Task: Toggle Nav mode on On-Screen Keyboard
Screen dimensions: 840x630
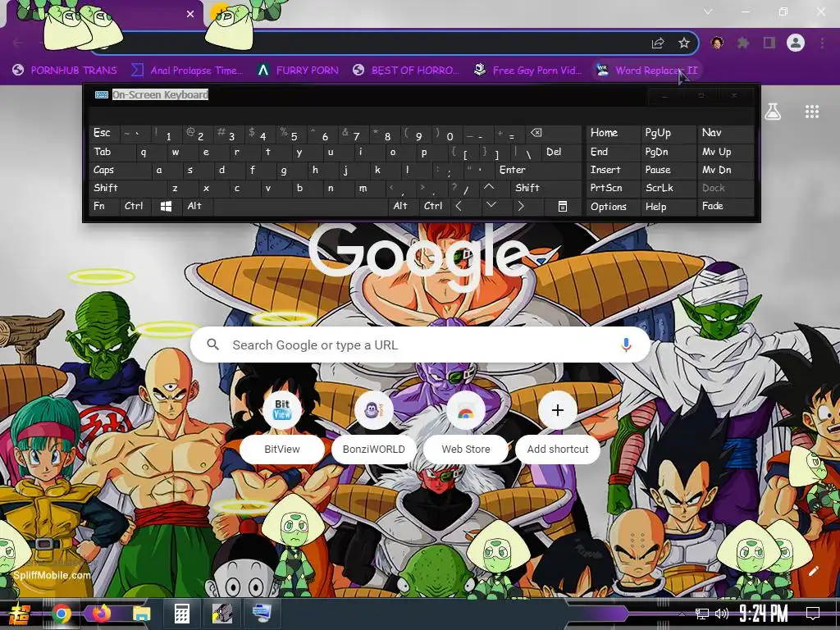Action: [x=725, y=133]
